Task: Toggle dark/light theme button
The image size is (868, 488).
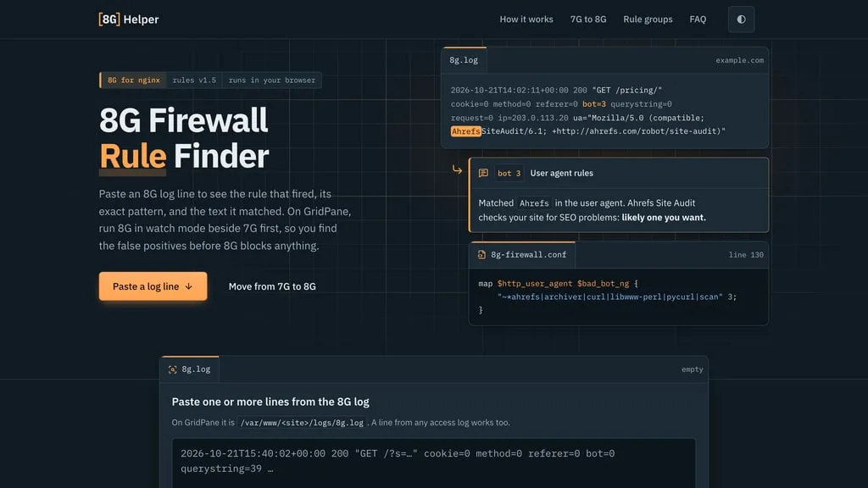Action: click(x=741, y=19)
